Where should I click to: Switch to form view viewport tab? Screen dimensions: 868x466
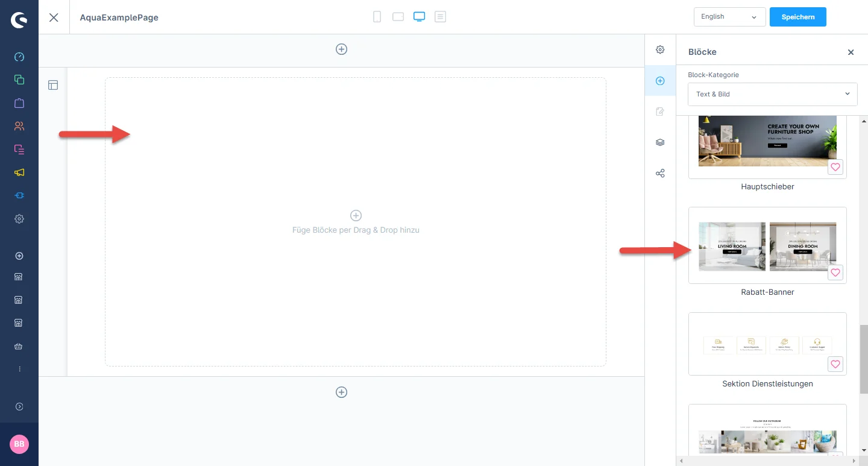(441, 17)
